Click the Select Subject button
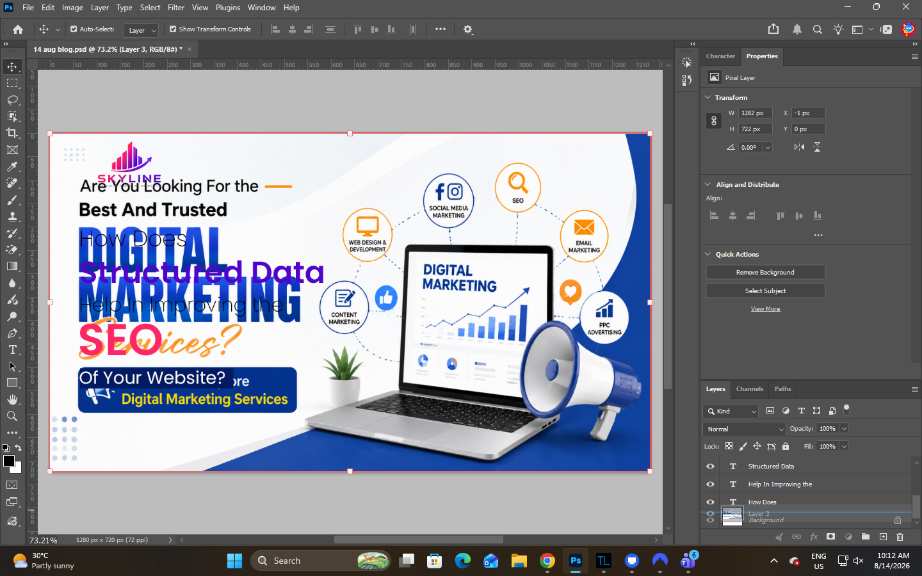Viewport: 922px width, 576px height. [765, 291]
